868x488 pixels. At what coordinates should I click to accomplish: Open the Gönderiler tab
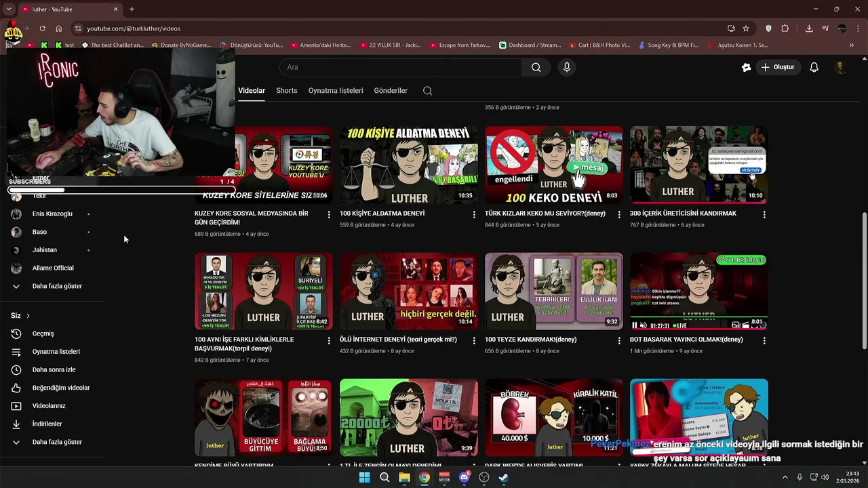coord(391,91)
